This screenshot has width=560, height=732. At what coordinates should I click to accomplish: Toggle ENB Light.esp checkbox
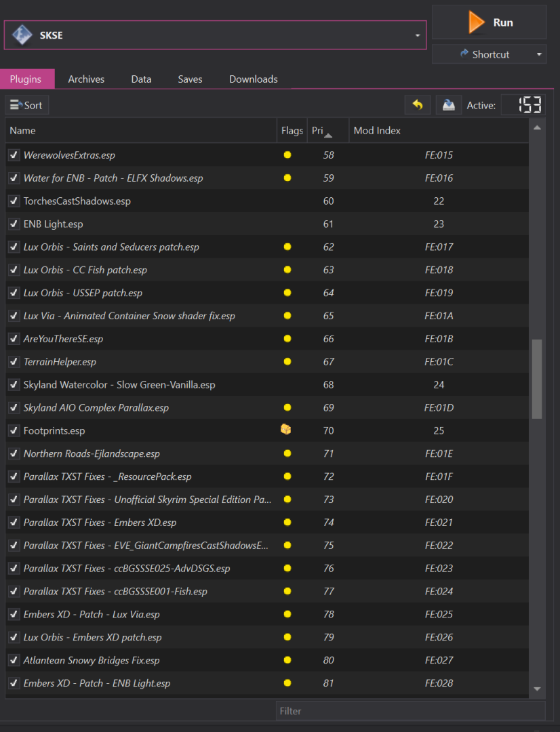[x=14, y=224]
